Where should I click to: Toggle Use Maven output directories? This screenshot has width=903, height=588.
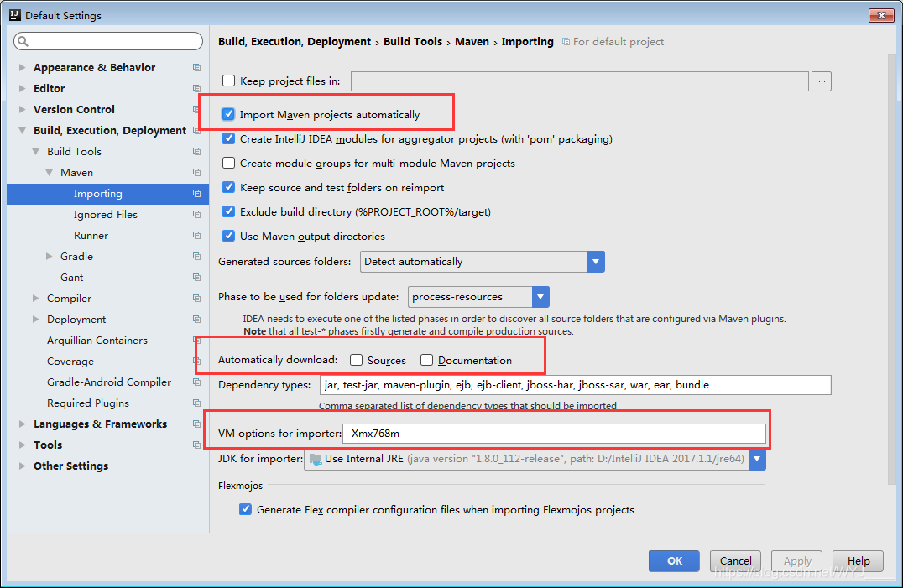pos(228,236)
